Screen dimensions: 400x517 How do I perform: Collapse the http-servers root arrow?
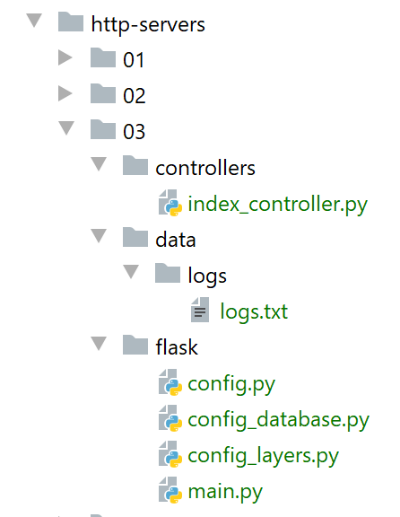(x=34, y=20)
